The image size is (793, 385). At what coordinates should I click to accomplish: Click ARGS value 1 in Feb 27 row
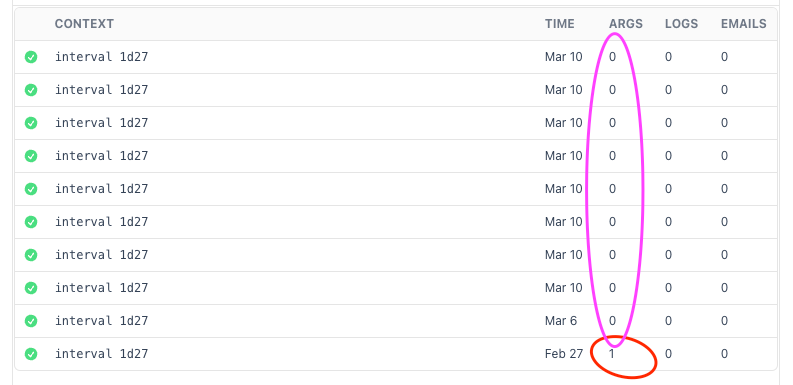[x=611, y=354]
